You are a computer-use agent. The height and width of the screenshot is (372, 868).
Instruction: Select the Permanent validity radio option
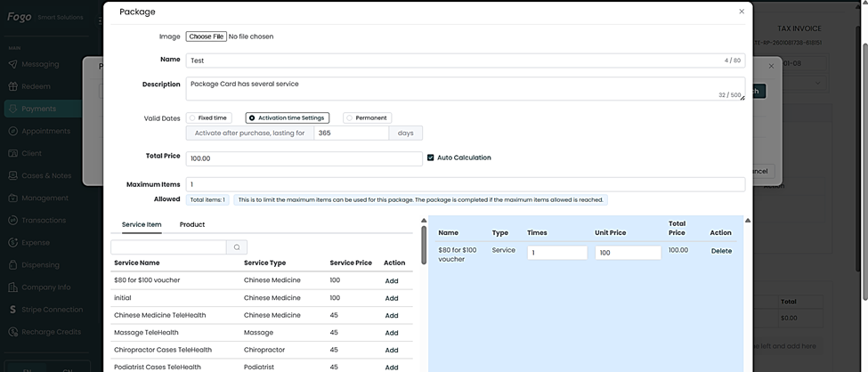point(350,117)
